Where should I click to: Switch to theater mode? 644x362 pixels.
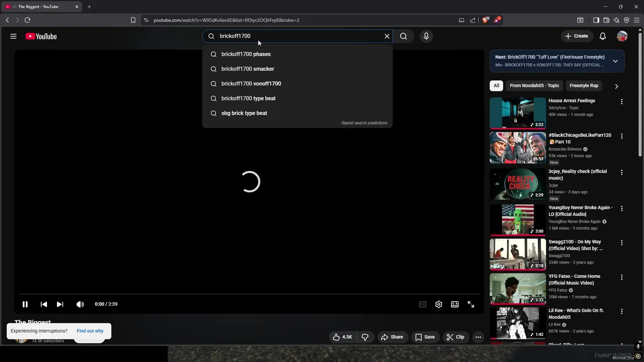[x=455, y=304]
